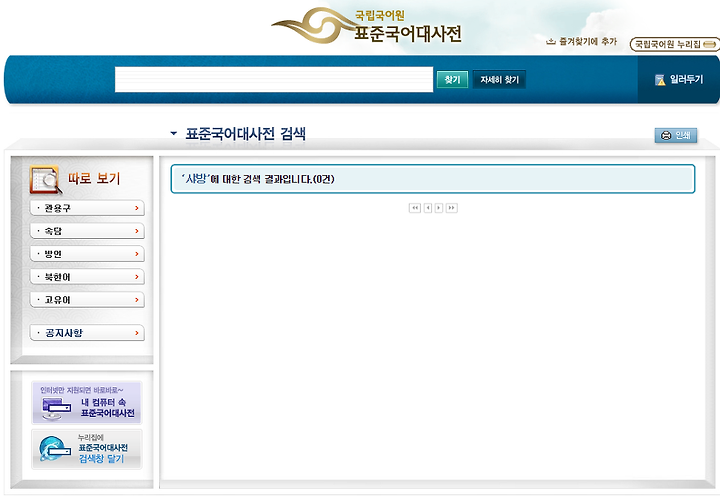Click the 따로 보기 magnifier icon
The width and height of the screenshot is (720, 496).
[x=45, y=180]
